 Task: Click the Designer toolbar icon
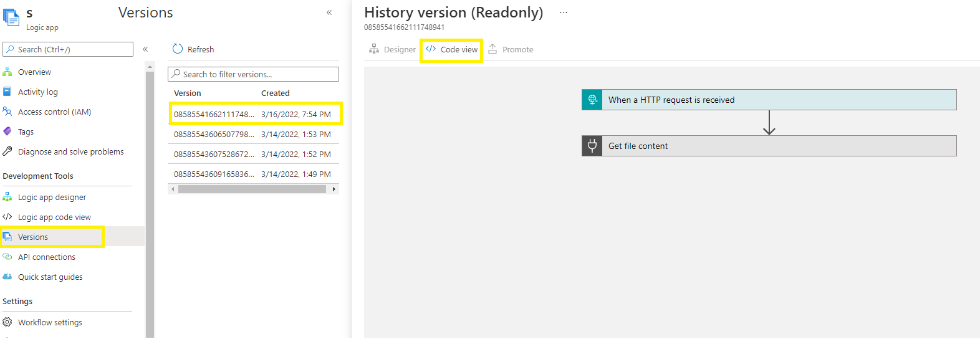click(374, 49)
